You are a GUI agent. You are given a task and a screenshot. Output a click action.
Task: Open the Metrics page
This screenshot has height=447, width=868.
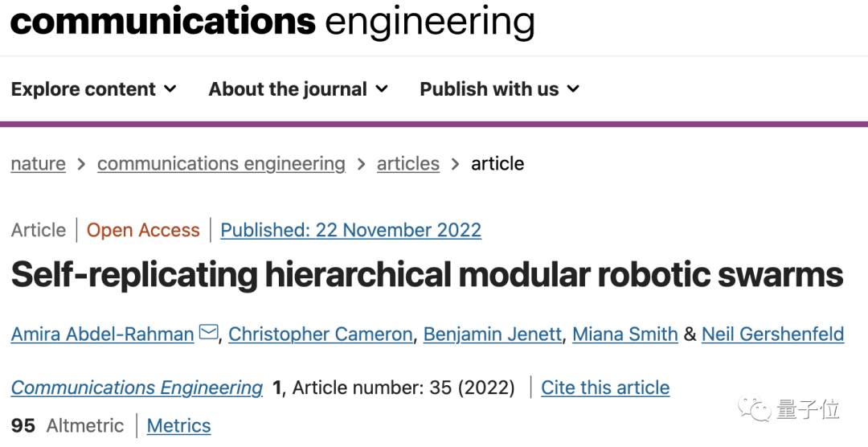click(x=178, y=426)
